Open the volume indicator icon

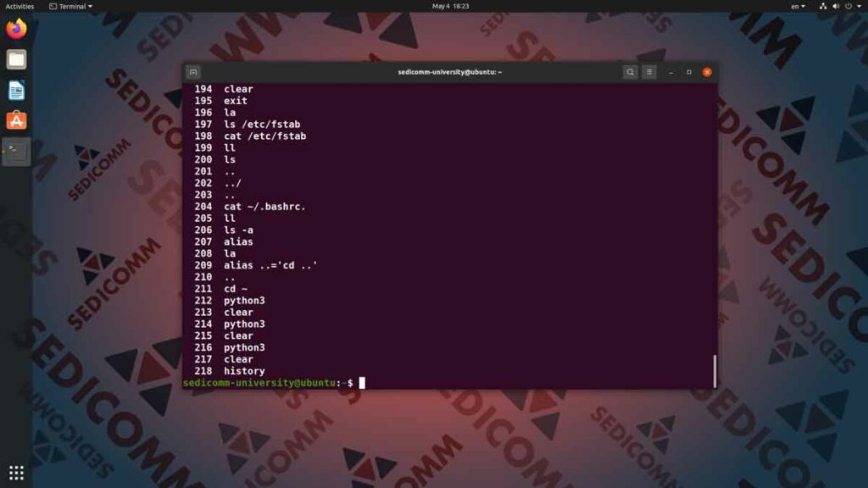click(x=836, y=6)
